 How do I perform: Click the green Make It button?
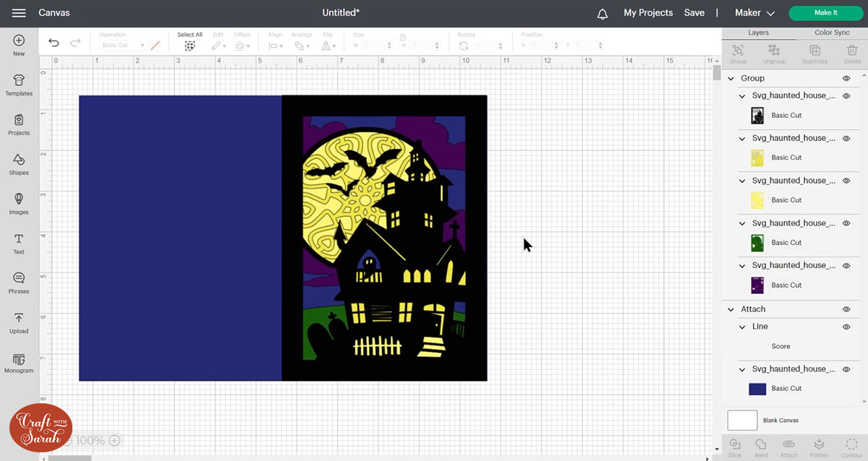pyautogui.click(x=825, y=13)
